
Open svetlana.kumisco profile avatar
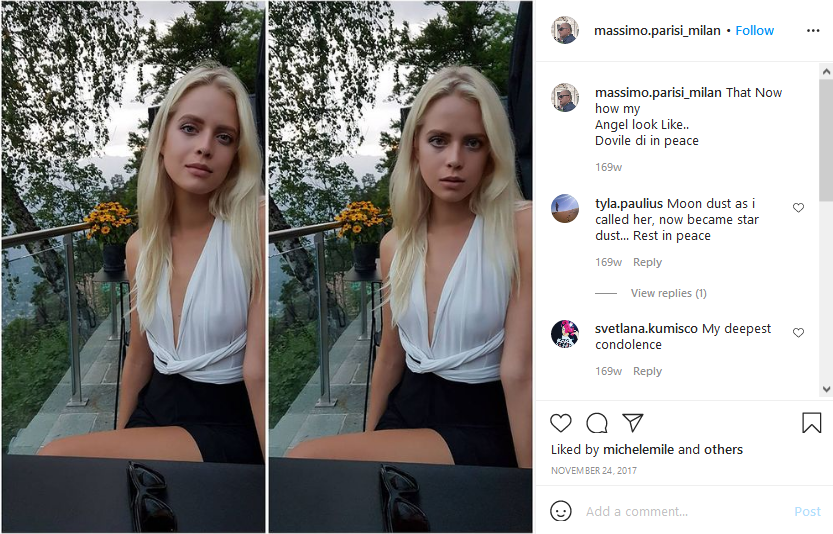coord(565,334)
